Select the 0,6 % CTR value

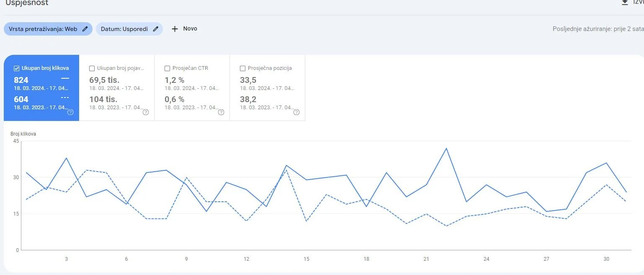(174, 99)
